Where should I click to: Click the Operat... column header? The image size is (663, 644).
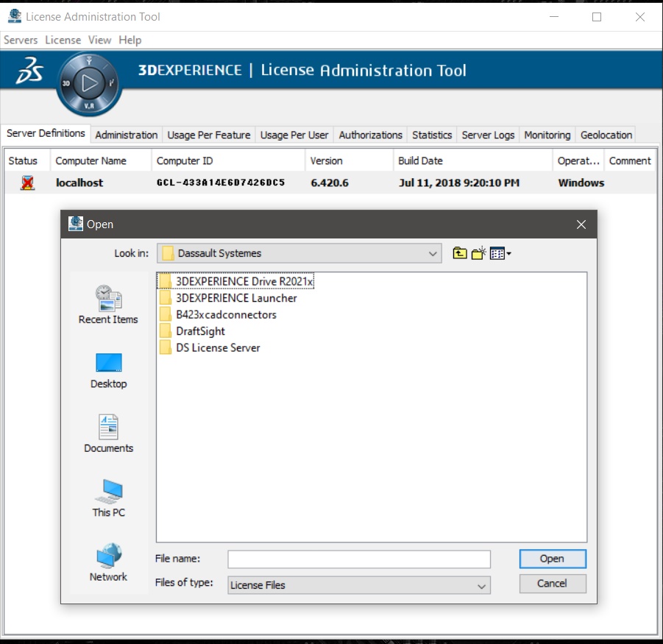(x=578, y=161)
